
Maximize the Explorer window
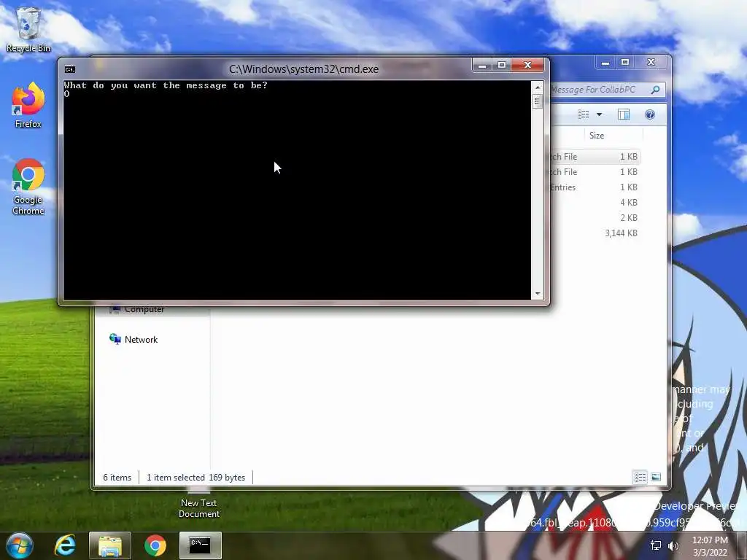625,63
